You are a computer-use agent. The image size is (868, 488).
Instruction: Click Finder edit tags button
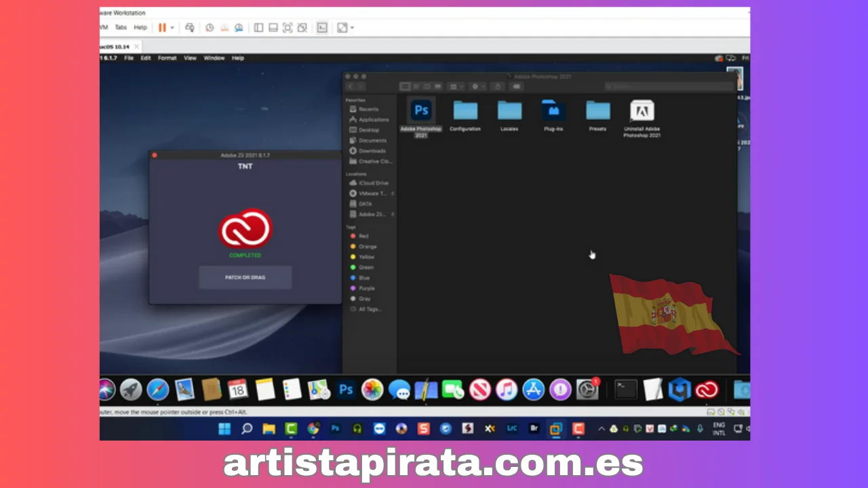pos(517,87)
